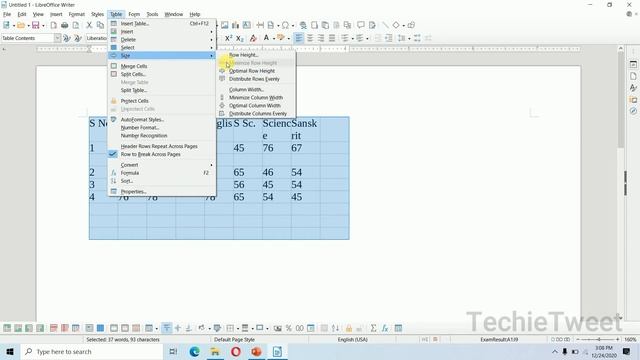Open the font color dropdown arrow
The height and width of the screenshot is (360, 640).
pyautogui.click(x=273, y=38)
